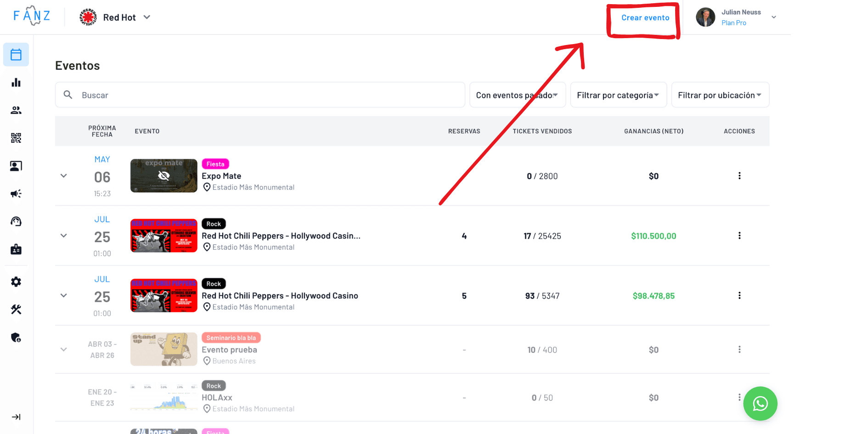Open the people/customers sidebar icon

click(x=16, y=110)
